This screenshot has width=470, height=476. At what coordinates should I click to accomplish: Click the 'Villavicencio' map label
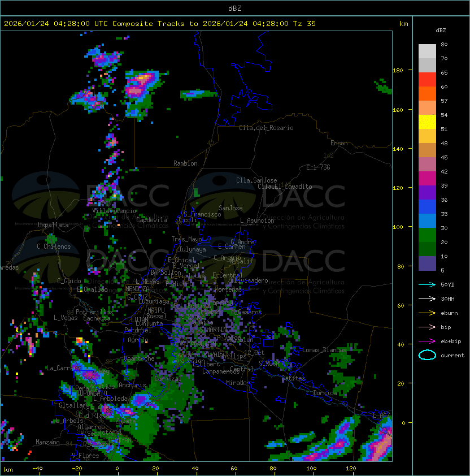114,211
